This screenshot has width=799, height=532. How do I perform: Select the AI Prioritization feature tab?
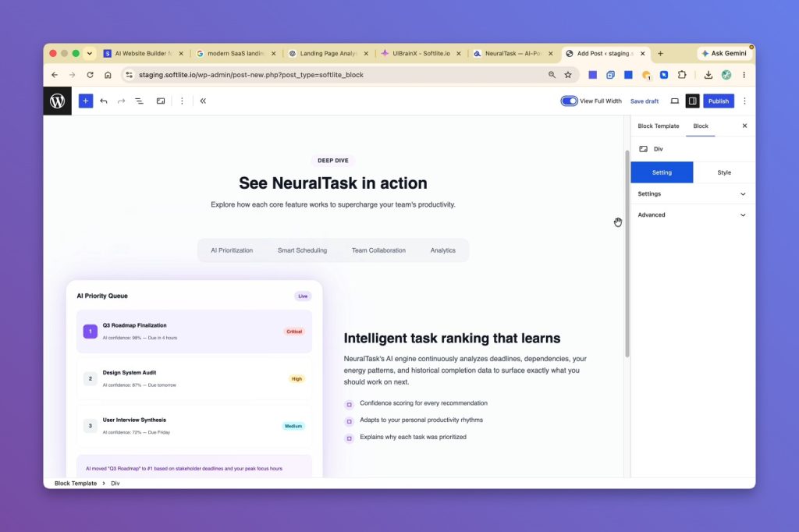click(232, 250)
